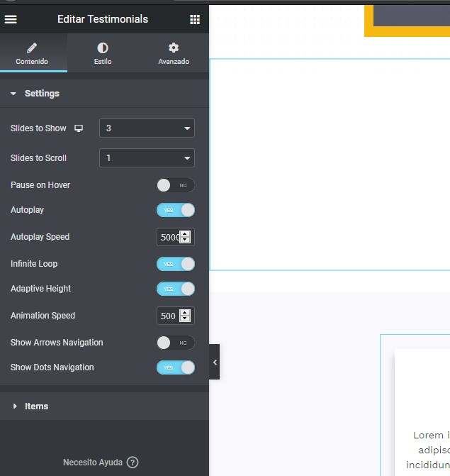Enable the Pause on Hover toggle
Image resolution: width=450 pixels, height=476 pixels.
(x=176, y=185)
